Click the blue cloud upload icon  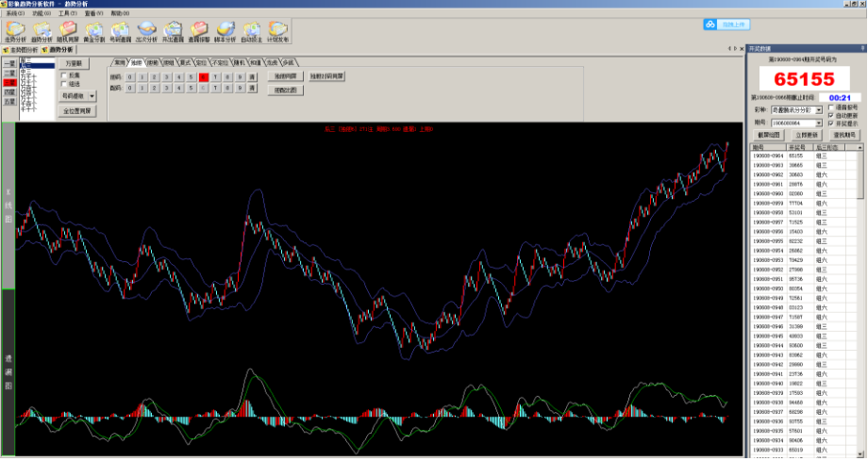[710, 24]
